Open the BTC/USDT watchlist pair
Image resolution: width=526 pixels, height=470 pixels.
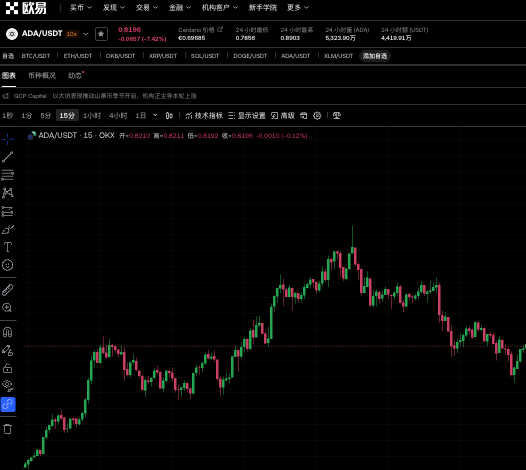tap(36, 56)
